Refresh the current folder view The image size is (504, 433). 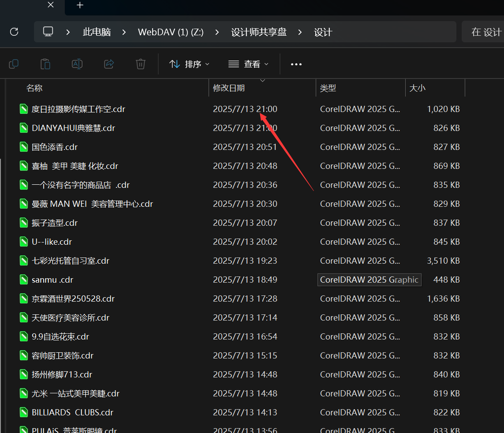(14, 32)
